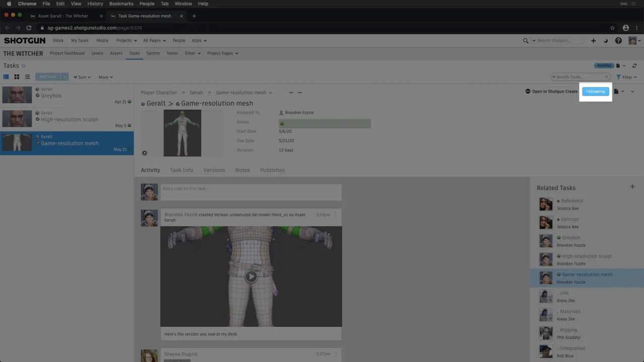Play the task thumbnail media

144,153
